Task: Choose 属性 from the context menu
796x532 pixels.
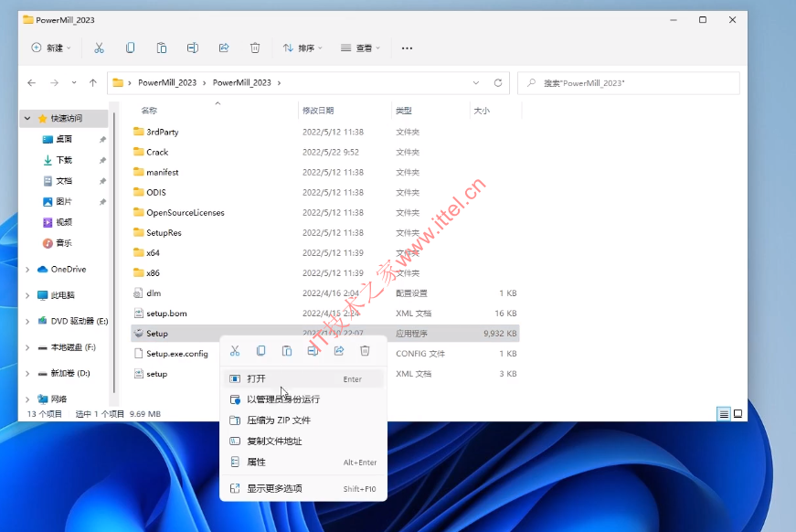Action: pyautogui.click(x=303, y=462)
